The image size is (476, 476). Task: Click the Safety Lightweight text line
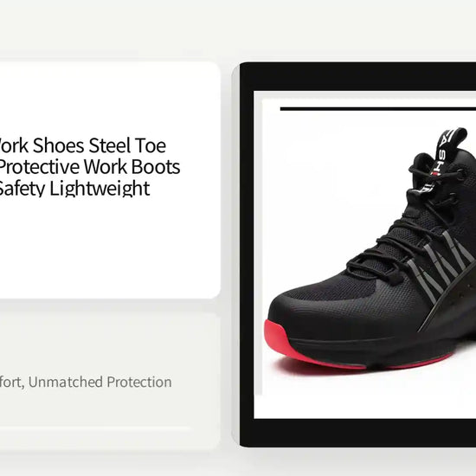74,188
